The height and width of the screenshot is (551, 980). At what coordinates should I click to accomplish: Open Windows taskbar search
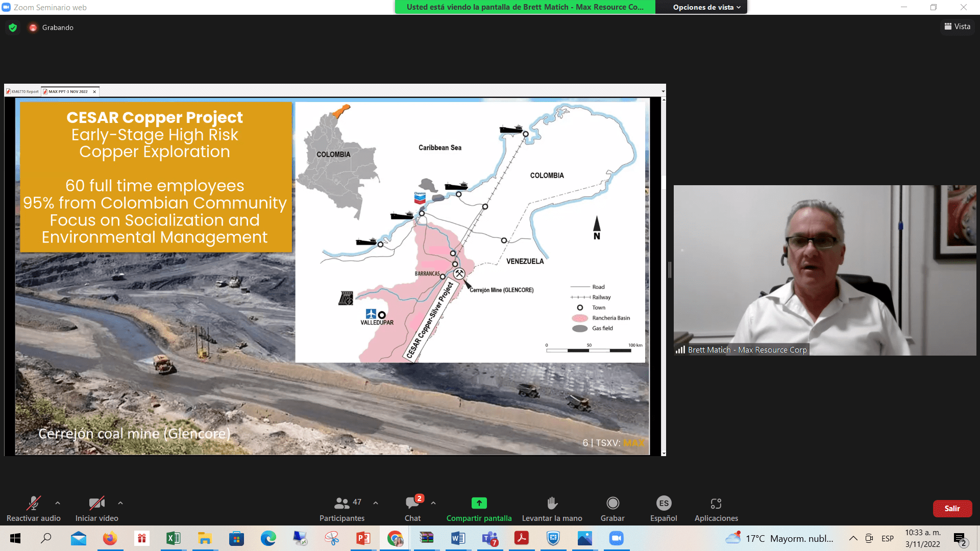(x=46, y=538)
